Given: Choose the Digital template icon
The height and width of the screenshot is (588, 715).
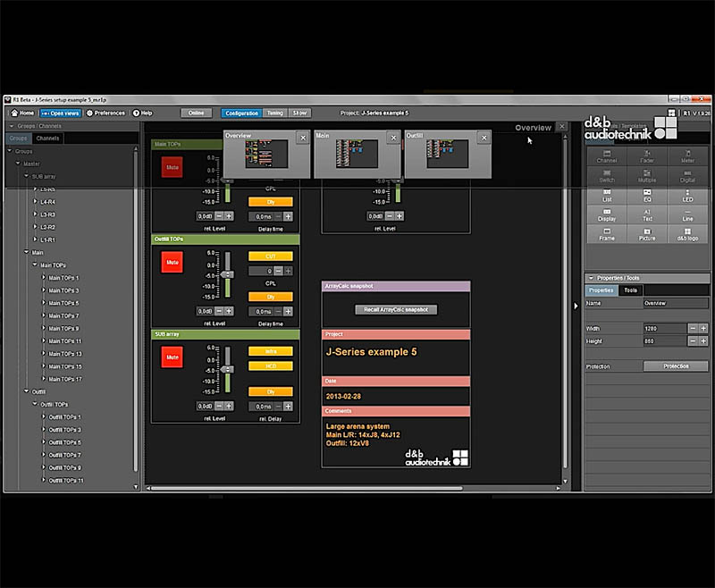Looking at the screenshot, I should (x=687, y=176).
